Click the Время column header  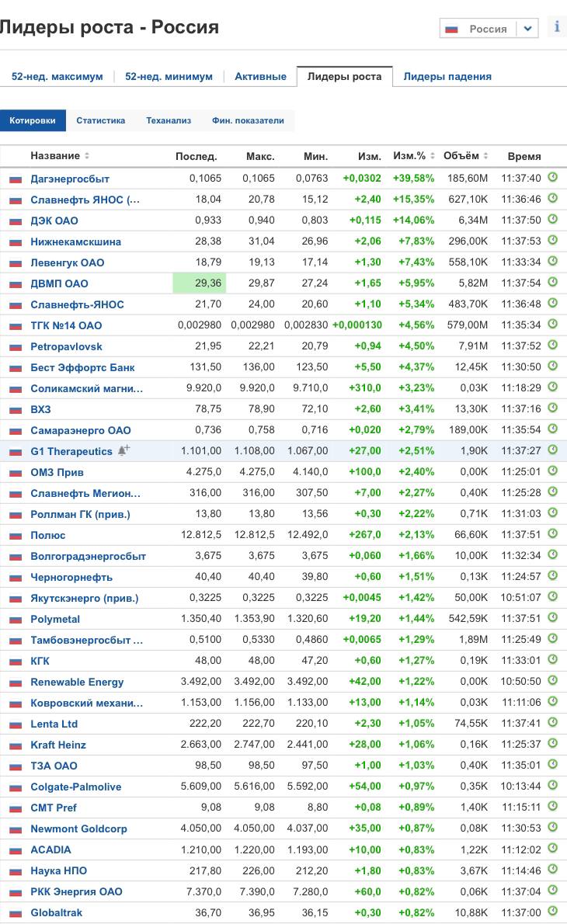click(524, 156)
